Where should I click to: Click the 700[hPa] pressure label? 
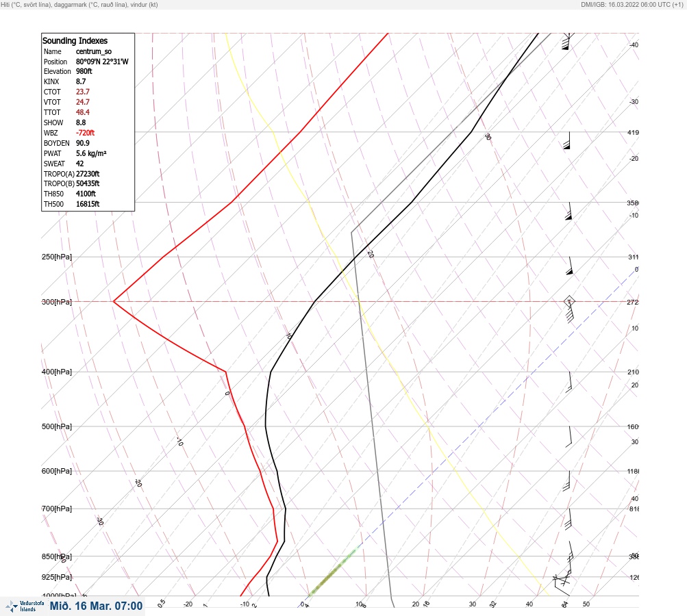tap(57, 509)
